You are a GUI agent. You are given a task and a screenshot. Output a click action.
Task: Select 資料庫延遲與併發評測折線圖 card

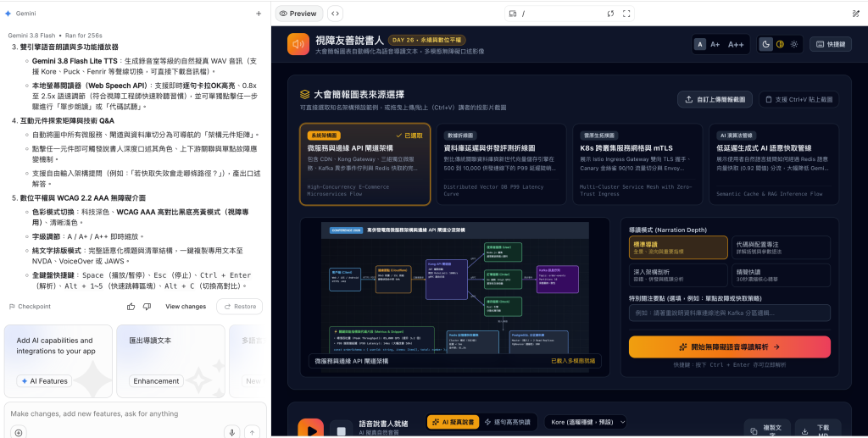pos(501,164)
